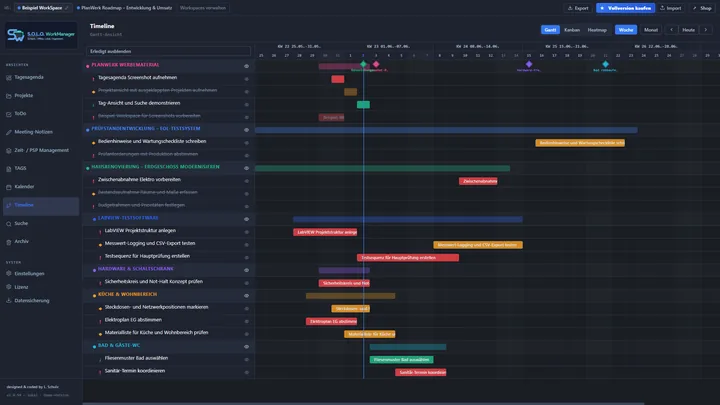Screen dimensions: 720x405
Task: Toggle visibility of KÜCHE & WOHNBEREICH group
Action: [247, 296]
